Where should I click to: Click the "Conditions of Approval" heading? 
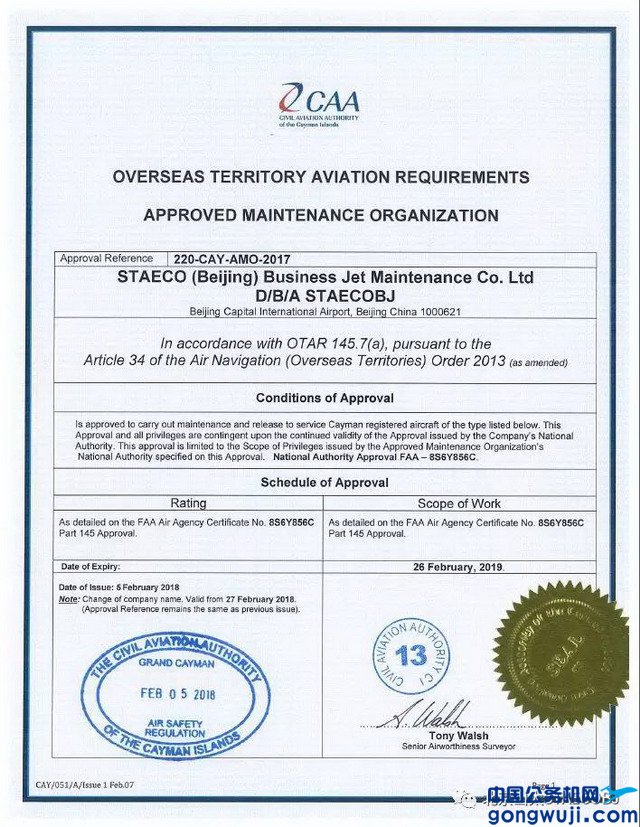(325, 398)
